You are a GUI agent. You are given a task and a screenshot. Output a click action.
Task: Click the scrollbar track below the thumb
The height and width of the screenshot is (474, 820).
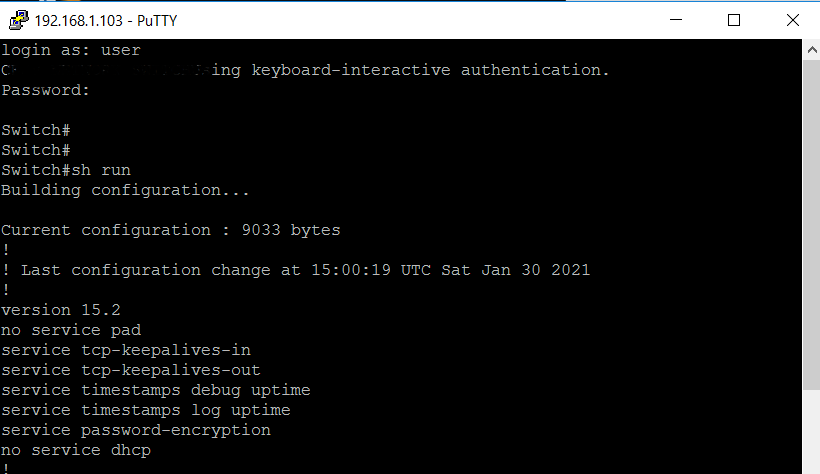tap(812, 432)
